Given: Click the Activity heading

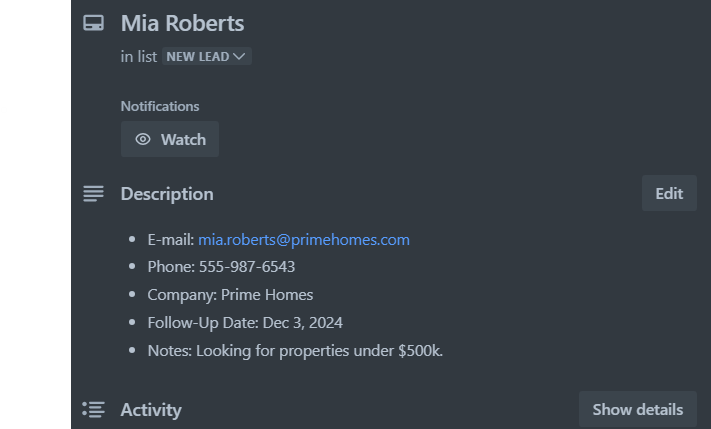Looking at the screenshot, I should coord(151,409).
